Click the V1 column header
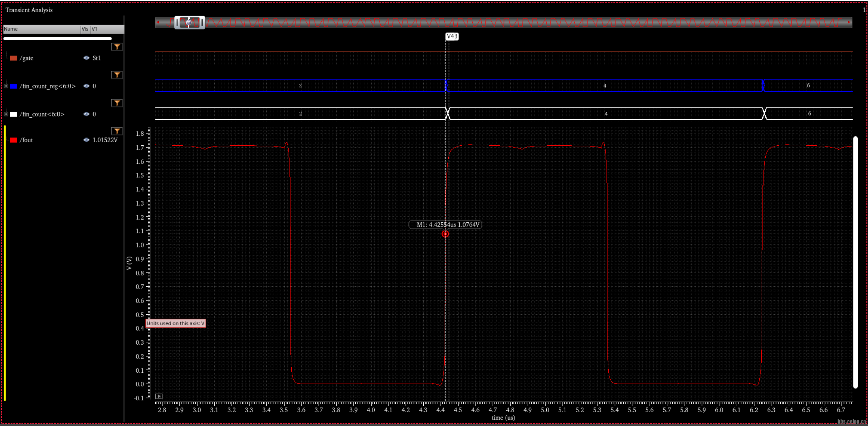 [107, 29]
